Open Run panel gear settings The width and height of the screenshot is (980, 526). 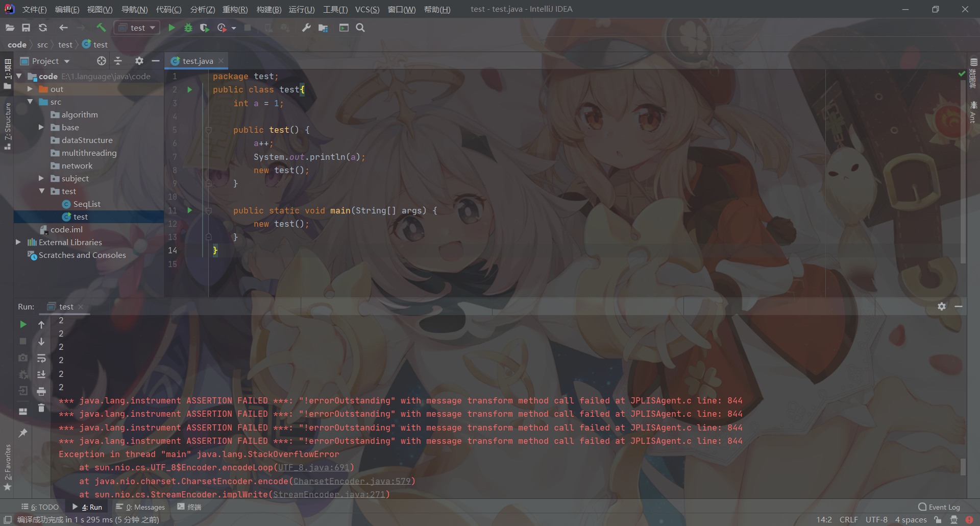(x=942, y=306)
